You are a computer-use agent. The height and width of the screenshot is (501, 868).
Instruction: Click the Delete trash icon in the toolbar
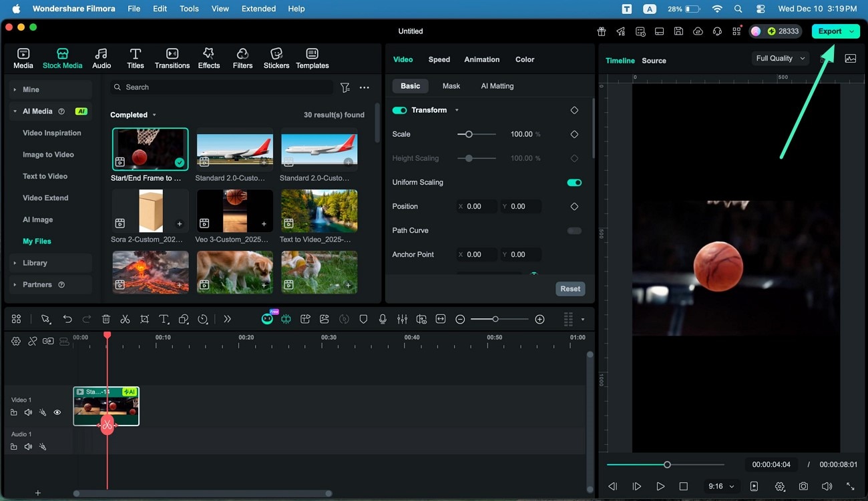(x=105, y=319)
